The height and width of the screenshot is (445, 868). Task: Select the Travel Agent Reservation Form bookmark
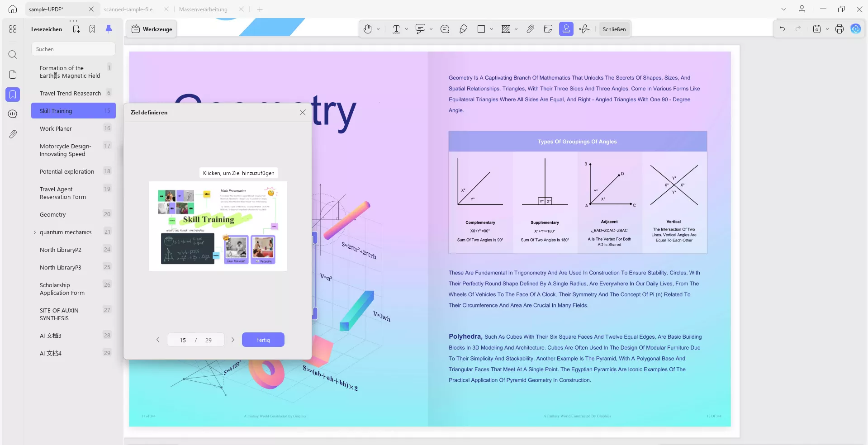point(73,193)
